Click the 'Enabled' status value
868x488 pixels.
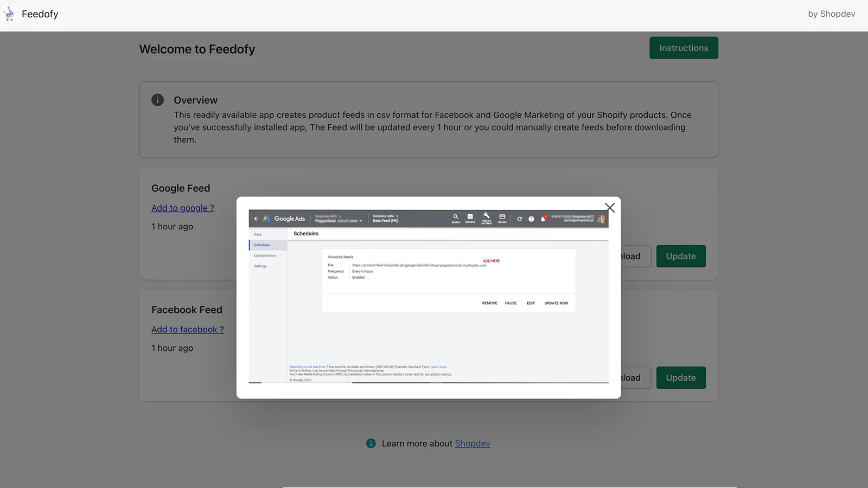(359, 277)
